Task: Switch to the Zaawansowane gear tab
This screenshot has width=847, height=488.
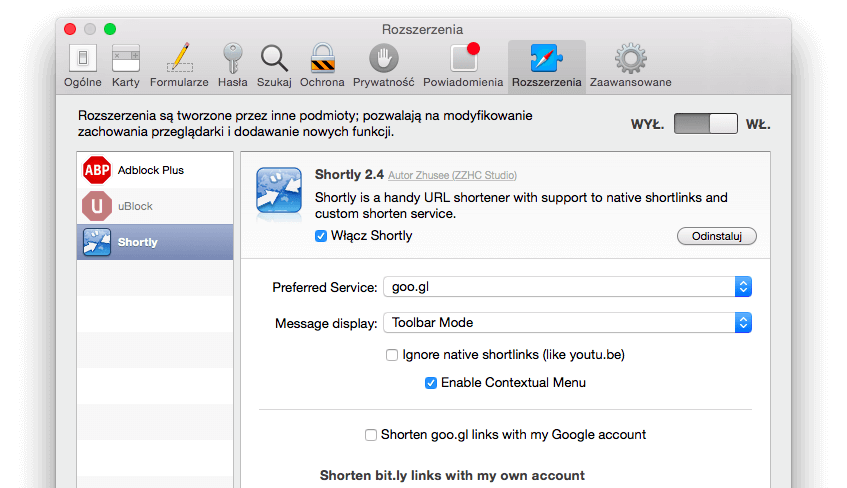Action: click(630, 58)
